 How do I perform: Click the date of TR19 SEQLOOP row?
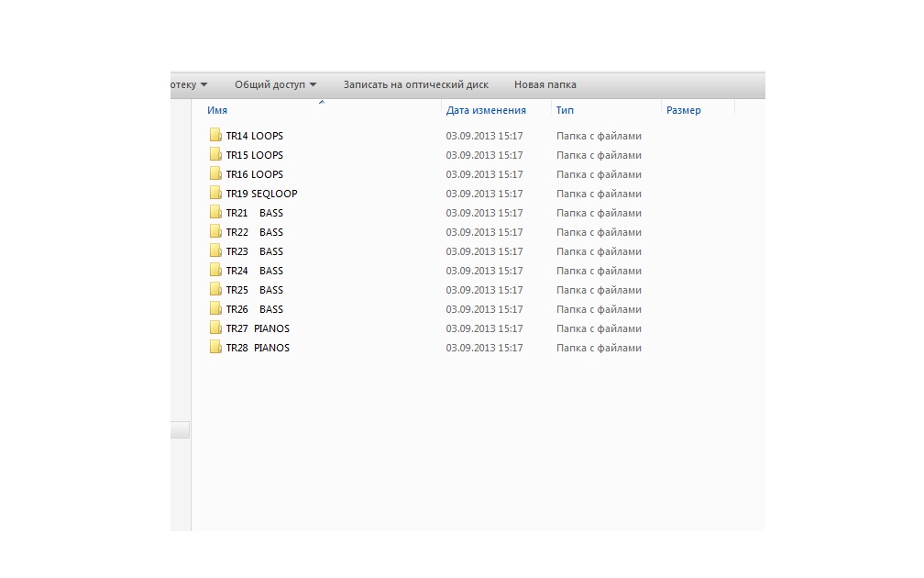click(x=484, y=194)
